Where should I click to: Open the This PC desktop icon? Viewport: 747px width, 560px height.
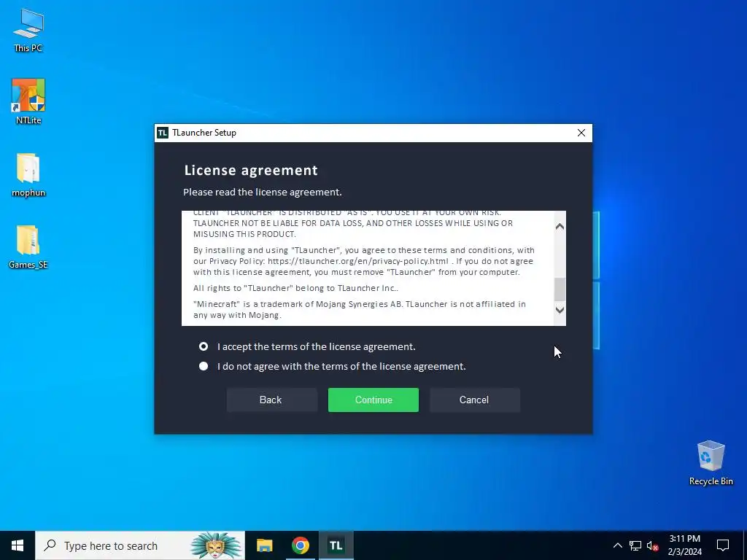tap(28, 31)
